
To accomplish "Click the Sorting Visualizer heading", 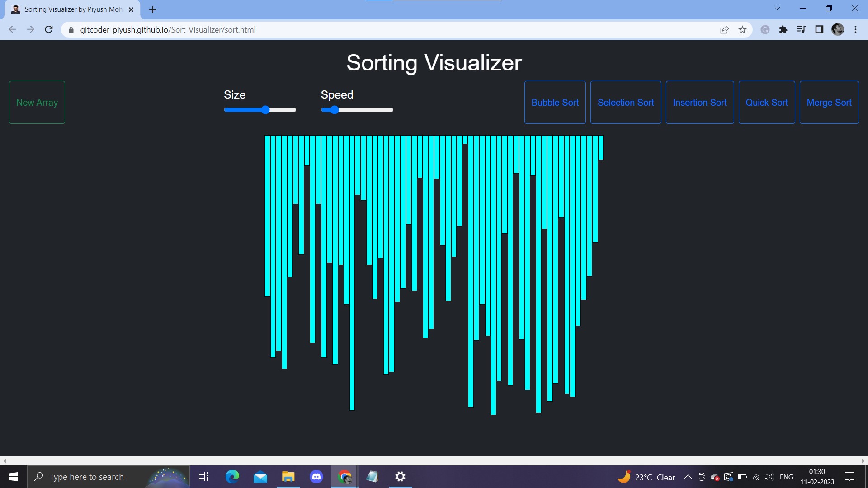I will coord(434,62).
